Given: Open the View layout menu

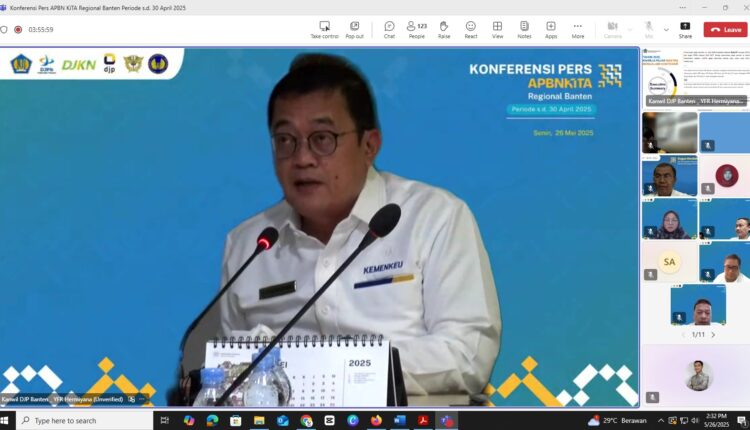Looking at the screenshot, I should [x=497, y=29].
